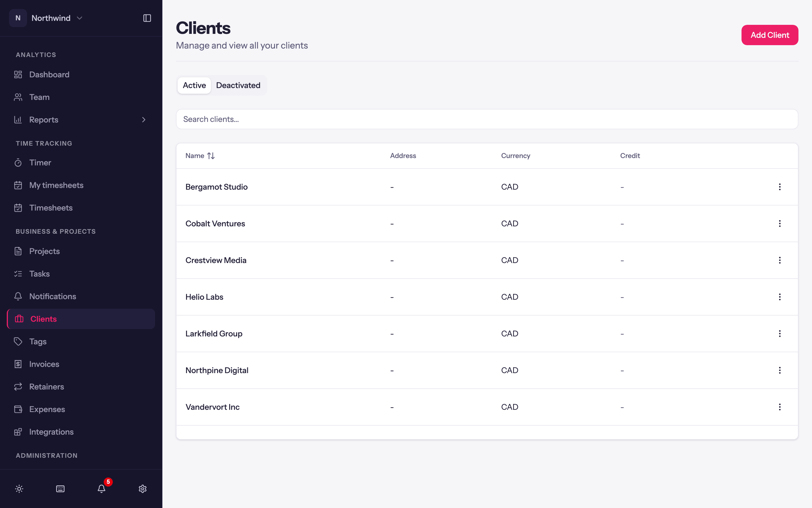This screenshot has width=812, height=508.
Task: Click the Bergamot Studio client name
Action: [x=217, y=187]
